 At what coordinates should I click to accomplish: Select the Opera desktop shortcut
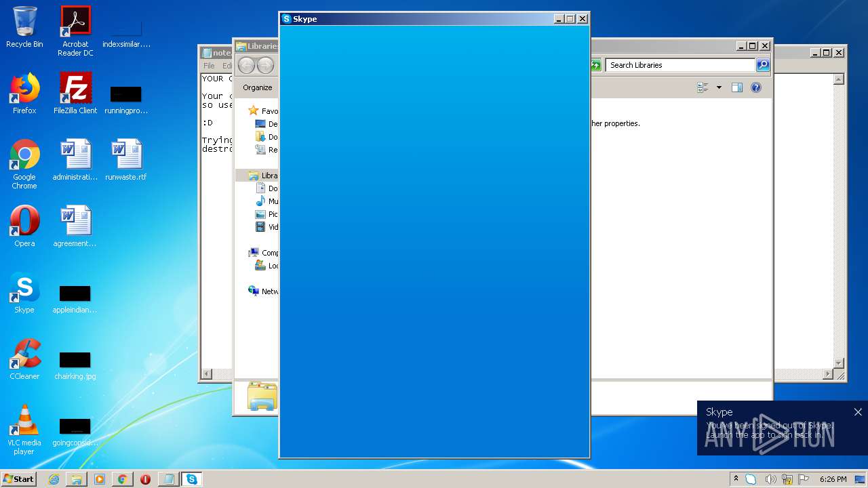[x=24, y=226]
